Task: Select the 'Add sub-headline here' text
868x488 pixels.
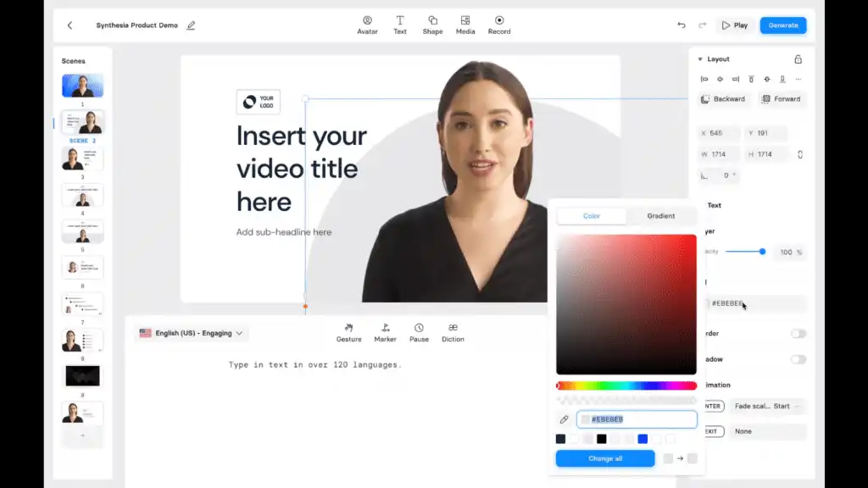Action: coord(284,232)
